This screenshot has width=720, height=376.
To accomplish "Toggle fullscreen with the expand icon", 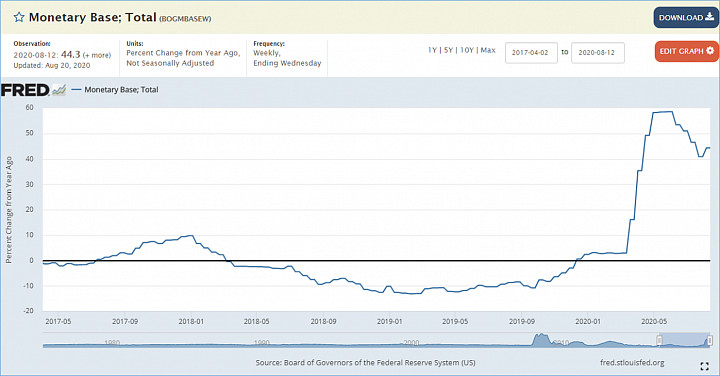I will pos(704,366).
